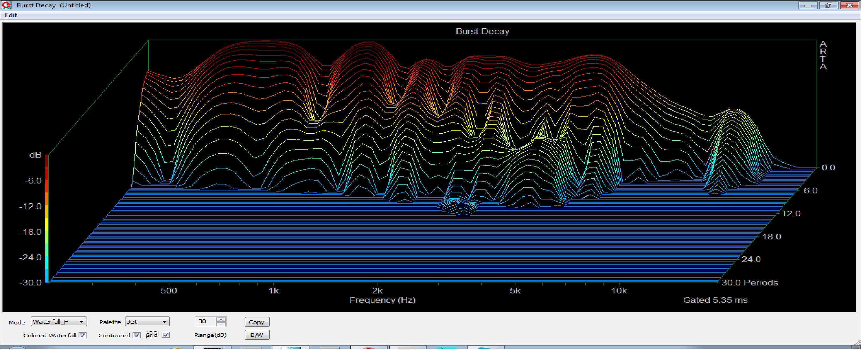
Task: Open the Edit menu
Action: (x=11, y=16)
